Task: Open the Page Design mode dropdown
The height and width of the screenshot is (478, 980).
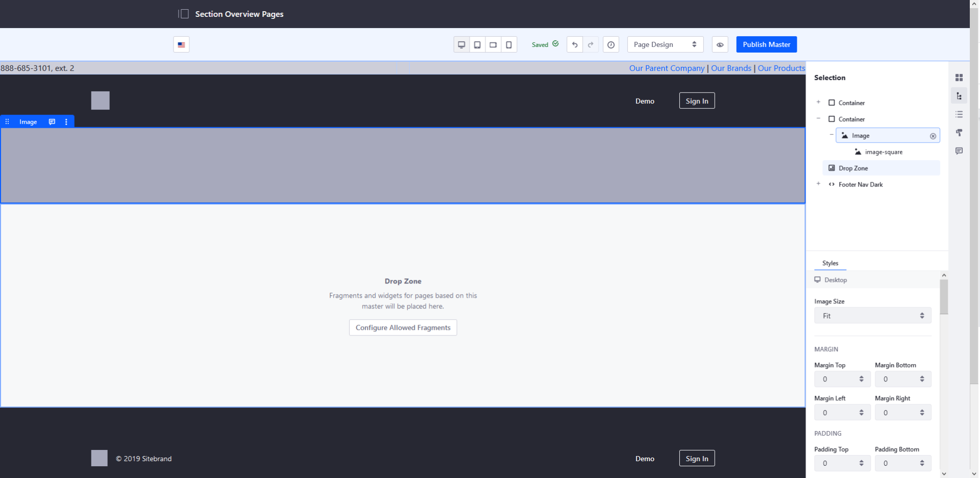Action: 665,45
